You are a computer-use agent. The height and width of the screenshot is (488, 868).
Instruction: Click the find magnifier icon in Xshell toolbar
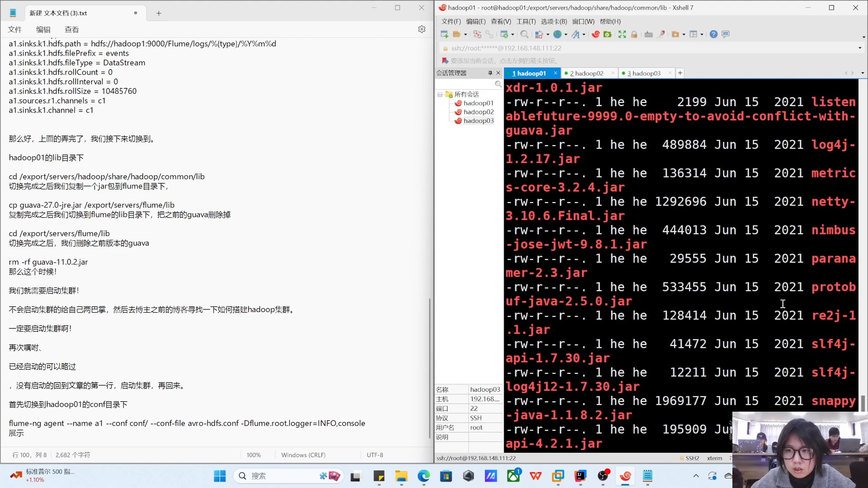coord(524,34)
